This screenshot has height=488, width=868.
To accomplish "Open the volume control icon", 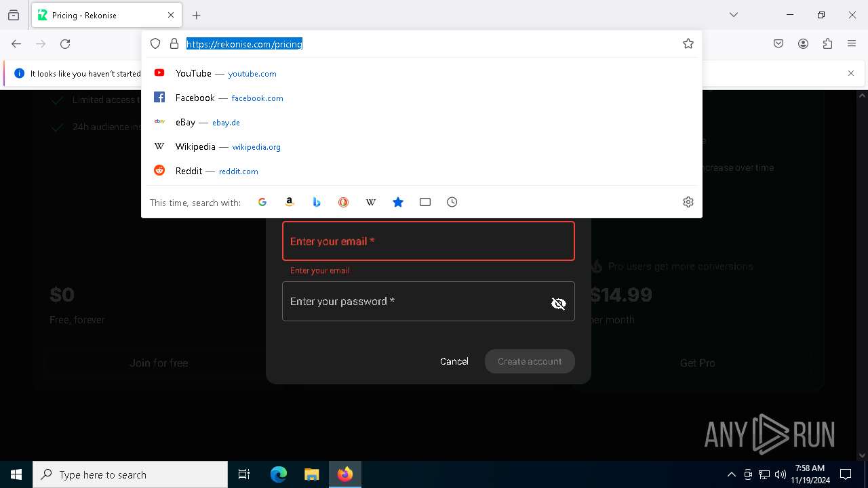I will pyautogui.click(x=781, y=474).
